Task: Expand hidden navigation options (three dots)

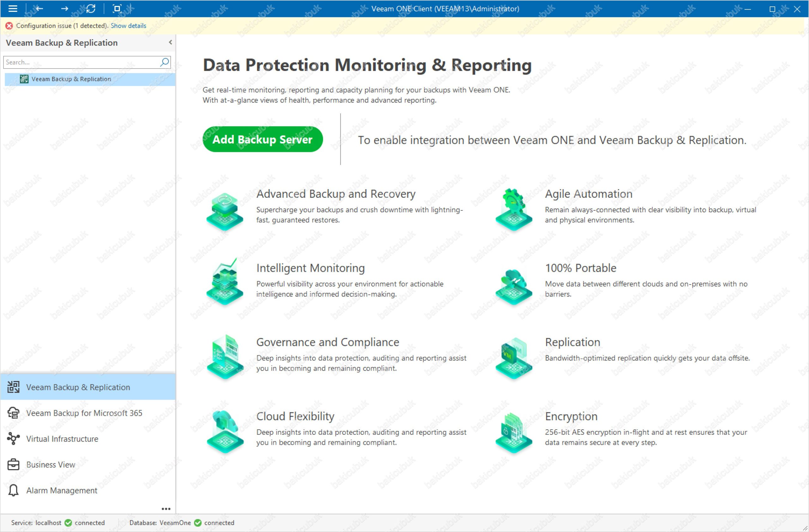Action: (x=166, y=509)
